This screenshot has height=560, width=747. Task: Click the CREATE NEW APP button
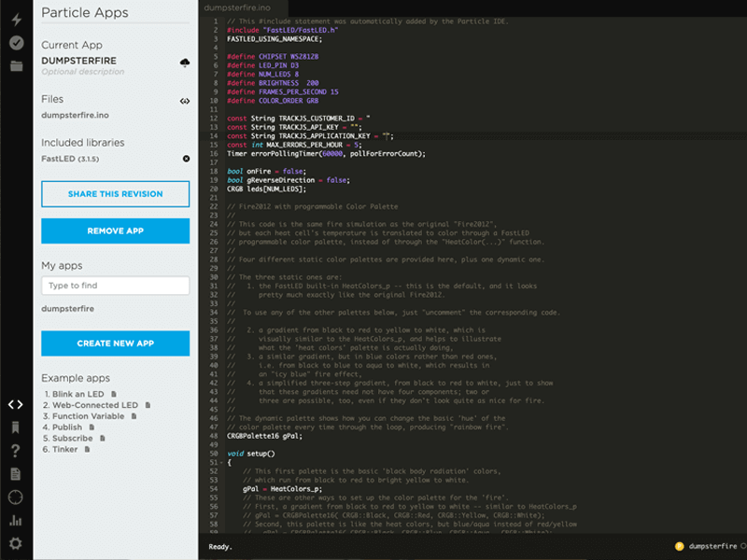pyautogui.click(x=115, y=343)
